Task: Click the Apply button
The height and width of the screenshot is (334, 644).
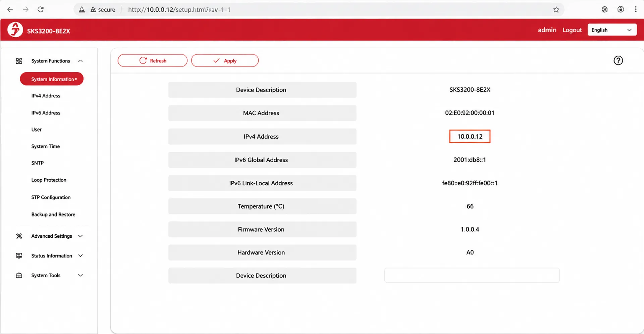Action: tap(225, 60)
